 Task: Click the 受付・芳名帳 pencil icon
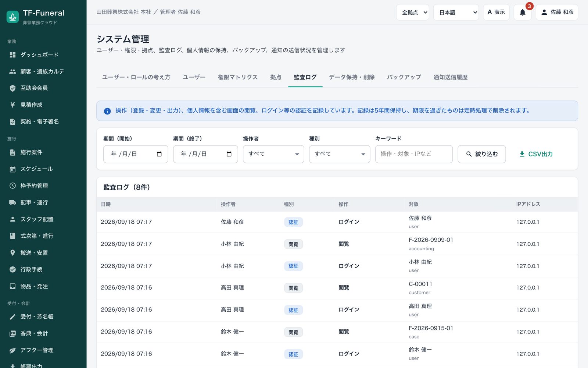click(x=12, y=316)
